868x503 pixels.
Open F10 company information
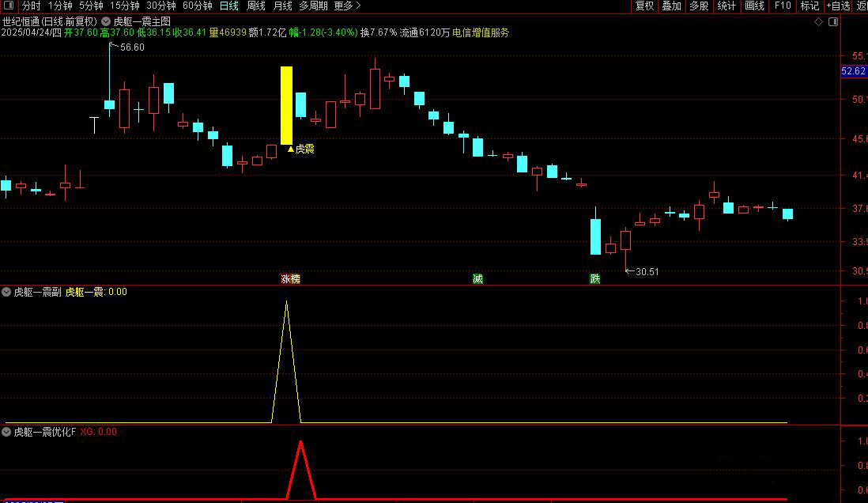782,6
